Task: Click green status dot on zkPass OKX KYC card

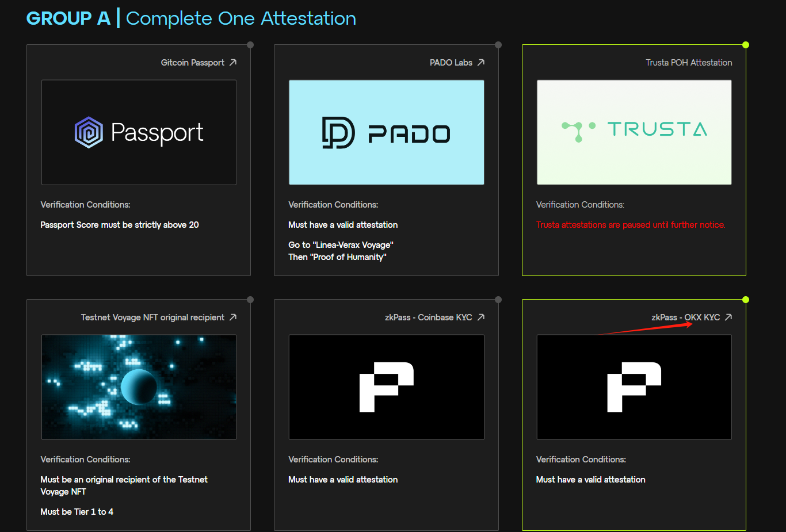Action: [746, 300]
